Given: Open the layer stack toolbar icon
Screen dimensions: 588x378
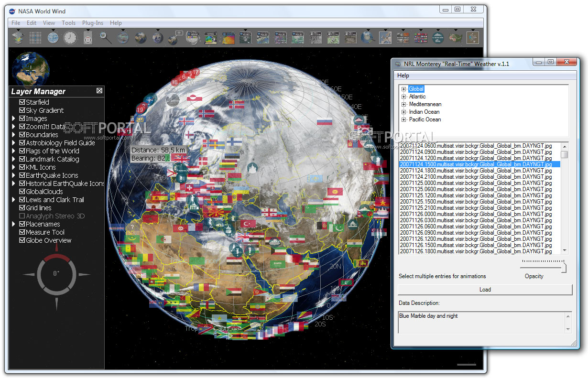Looking at the screenshot, I should [18, 37].
